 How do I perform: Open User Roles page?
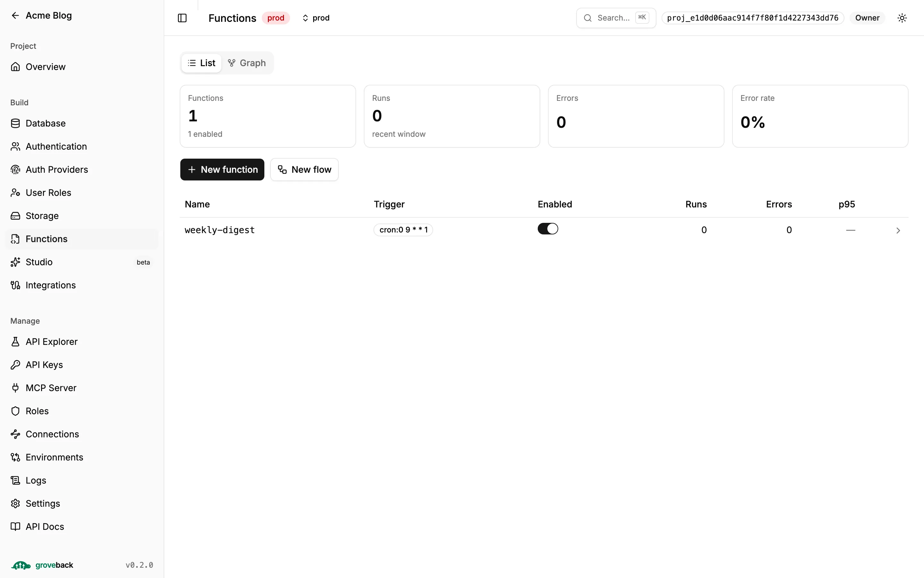click(x=82, y=193)
